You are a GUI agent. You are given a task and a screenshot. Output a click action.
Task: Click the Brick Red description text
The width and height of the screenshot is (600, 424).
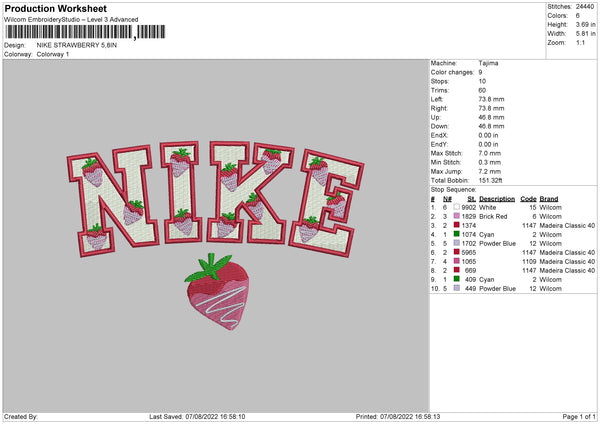pos(493,216)
